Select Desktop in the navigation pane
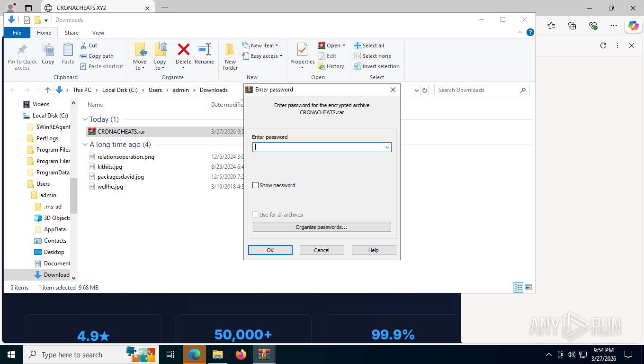644x364 pixels. click(54, 252)
